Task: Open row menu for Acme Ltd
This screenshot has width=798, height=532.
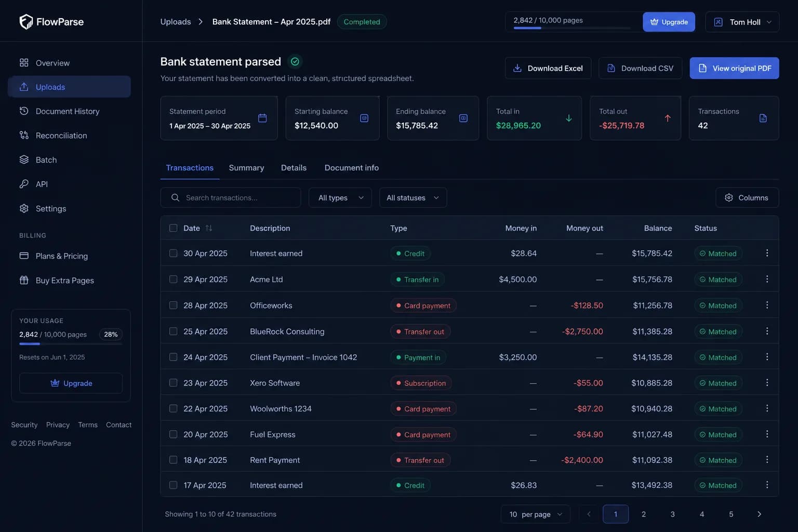Action: coord(767,279)
